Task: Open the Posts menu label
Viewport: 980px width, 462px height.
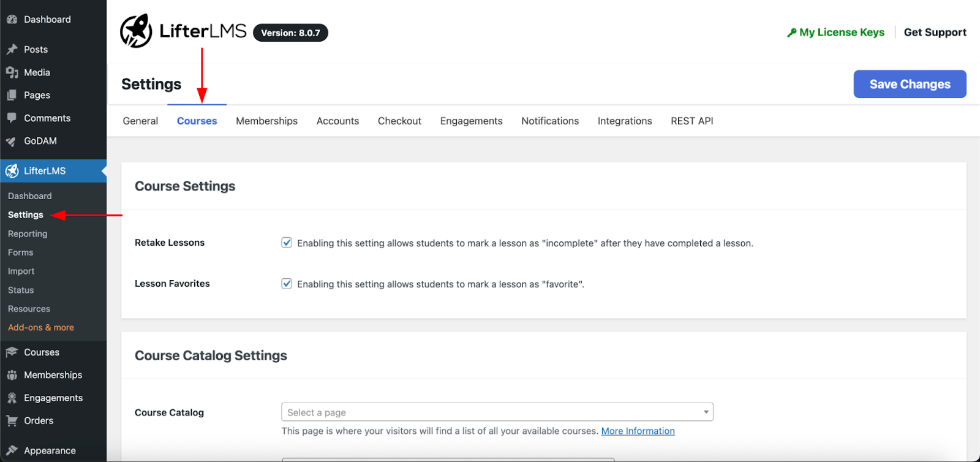Action: click(36, 50)
